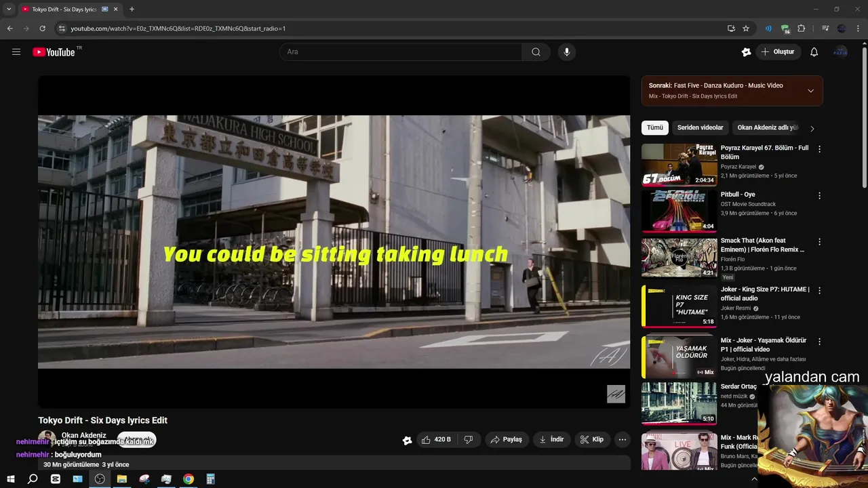This screenshot has height=488, width=868.
Task: Open the Poyraz Karayel 67. Bölüm thumbnail
Action: tap(679, 165)
